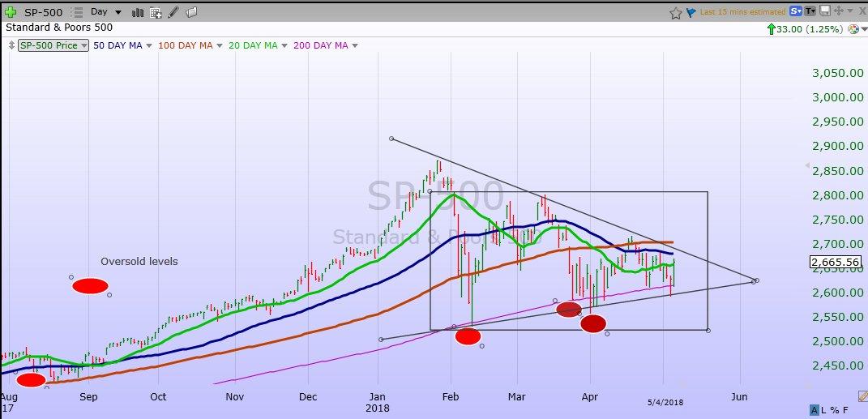Image resolution: width=868 pixels, height=419 pixels.
Task: Open the T dropdown button
Action: click(810, 11)
